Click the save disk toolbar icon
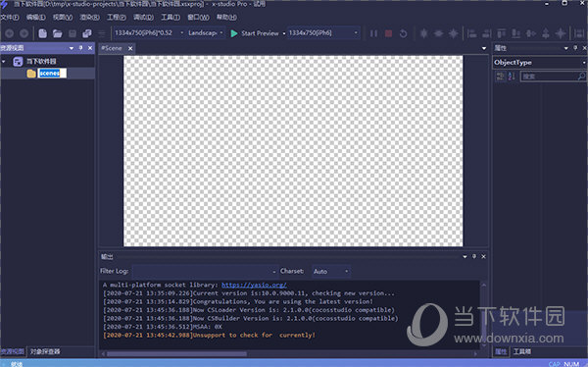This screenshot has height=367, width=588. 72,33
